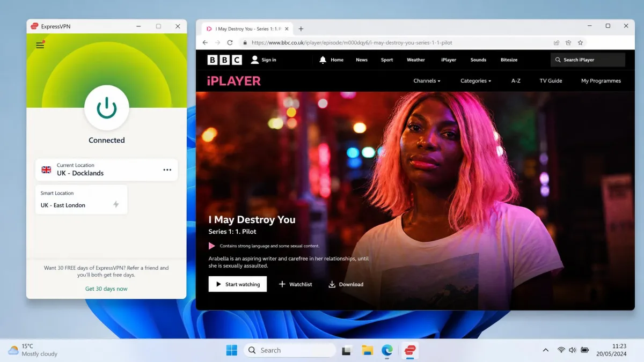Show hidden system tray icons
This screenshot has height=362, width=644.
pyautogui.click(x=546, y=350)
